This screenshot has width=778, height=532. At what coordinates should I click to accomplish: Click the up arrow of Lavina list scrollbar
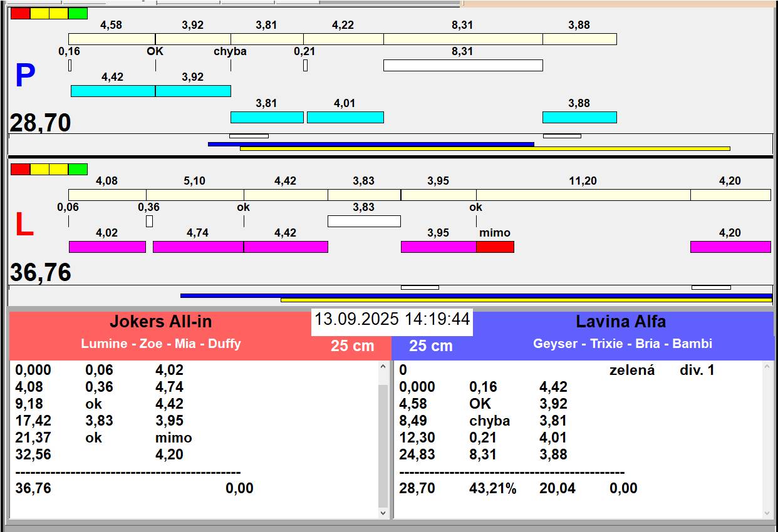[768, 367]
